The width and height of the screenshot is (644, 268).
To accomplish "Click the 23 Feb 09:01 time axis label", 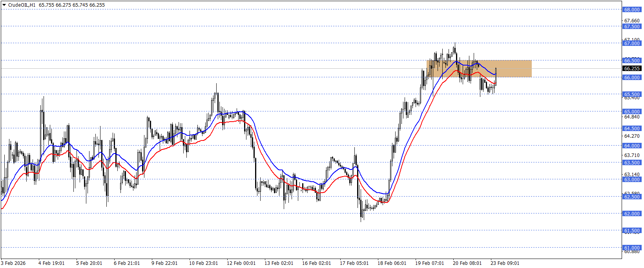I will pos(505,263).
